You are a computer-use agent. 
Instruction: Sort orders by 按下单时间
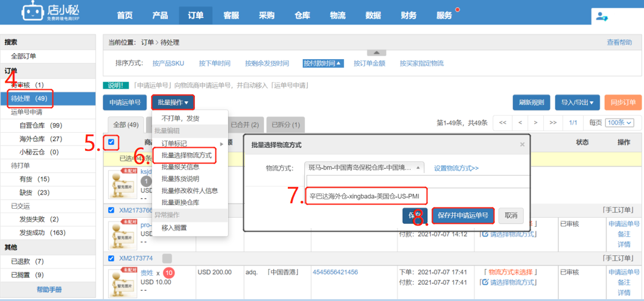point(214,63)
